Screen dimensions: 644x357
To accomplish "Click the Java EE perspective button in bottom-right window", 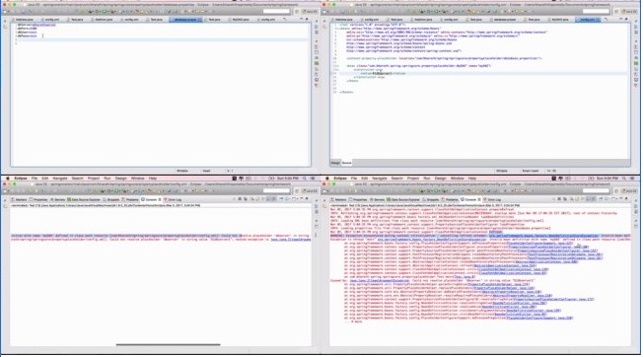I will pyautogui.click(x=629, y=191).
